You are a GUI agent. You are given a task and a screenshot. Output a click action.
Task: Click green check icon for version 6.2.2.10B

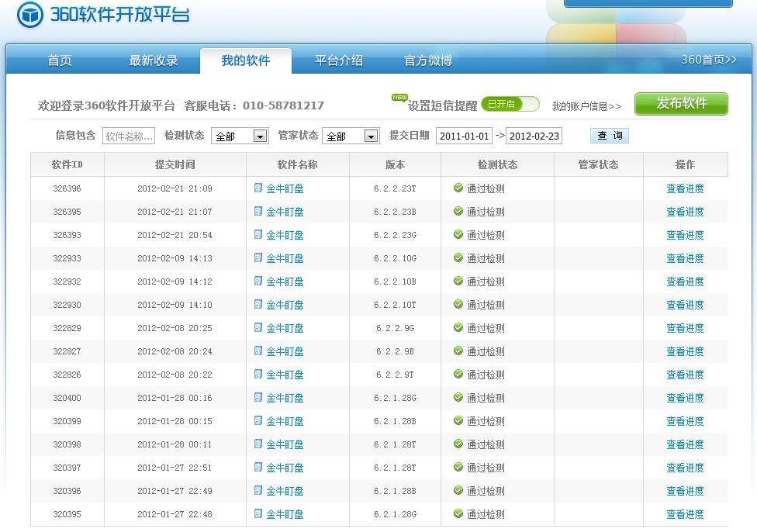click(458, 281)
